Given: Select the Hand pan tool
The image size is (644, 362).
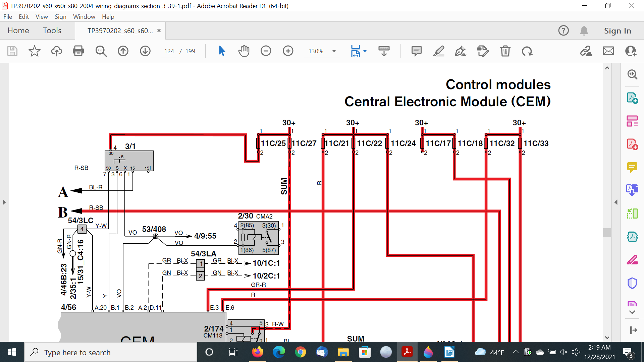Looking at the screenshot, I should coord(244,51).
